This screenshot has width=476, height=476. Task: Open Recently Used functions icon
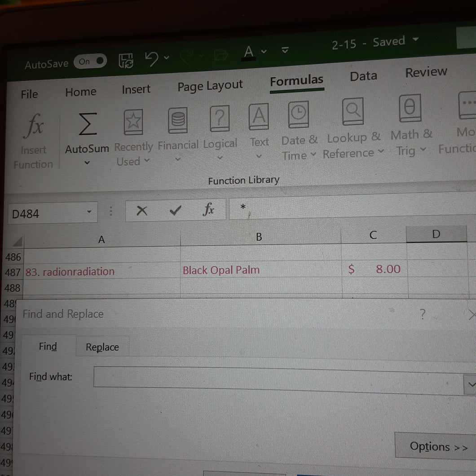[x=133, y=122]
